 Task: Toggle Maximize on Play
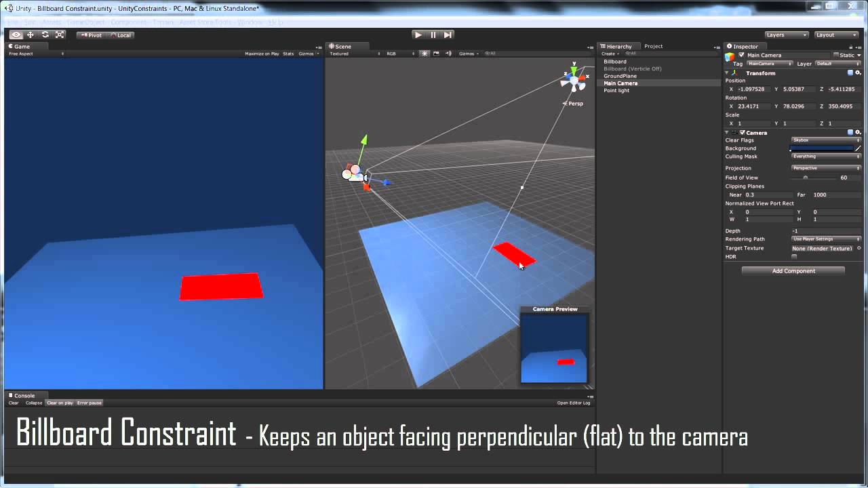pos(262,54)
